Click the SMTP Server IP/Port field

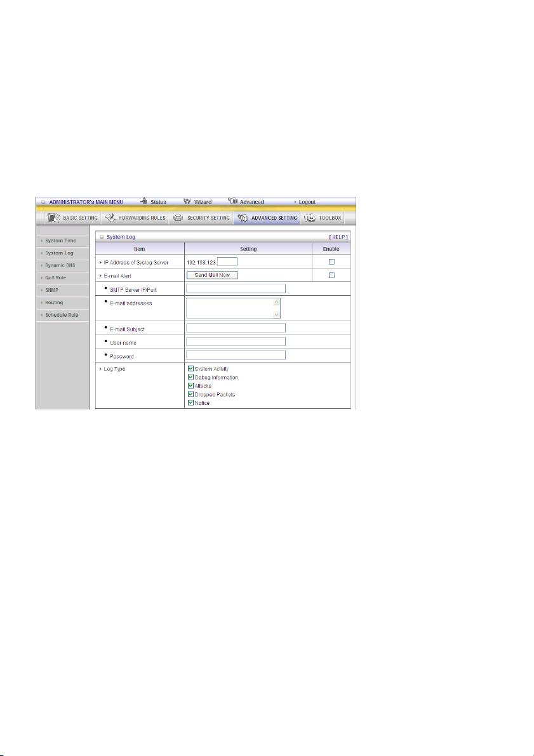[x=236, y=288]
